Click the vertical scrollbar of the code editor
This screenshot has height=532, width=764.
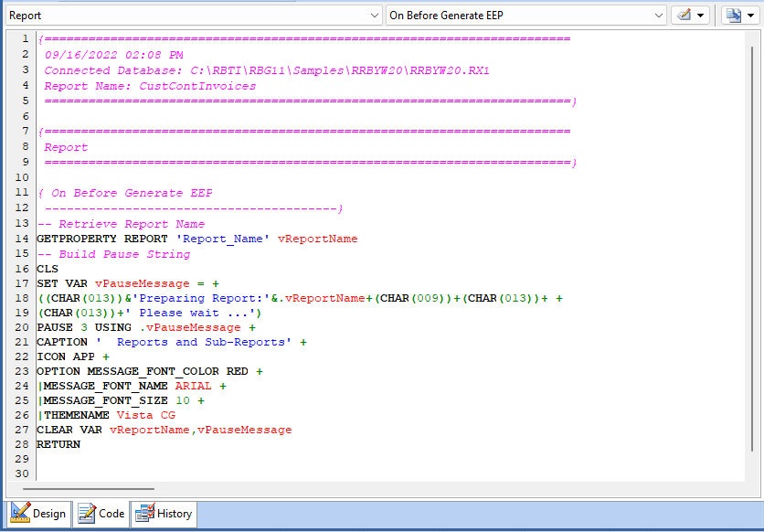pyautogui.click(x=752, y=249)
